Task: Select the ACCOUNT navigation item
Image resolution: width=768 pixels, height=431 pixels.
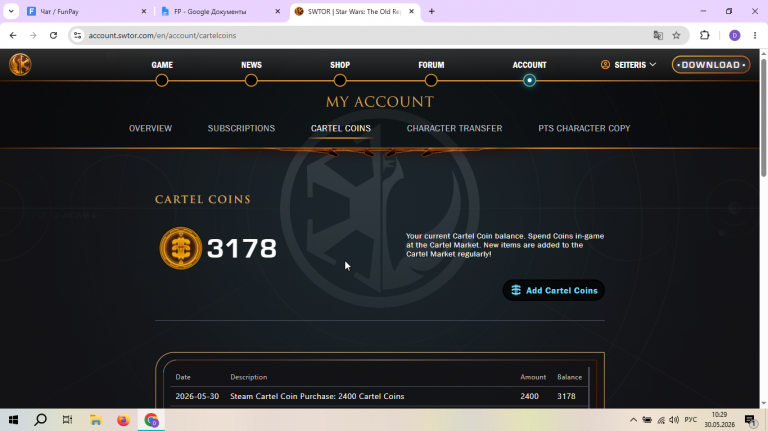Action: pos(529,65)
